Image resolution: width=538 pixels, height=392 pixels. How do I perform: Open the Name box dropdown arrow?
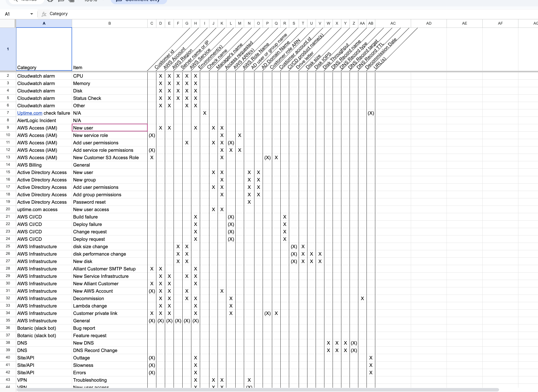32,14
